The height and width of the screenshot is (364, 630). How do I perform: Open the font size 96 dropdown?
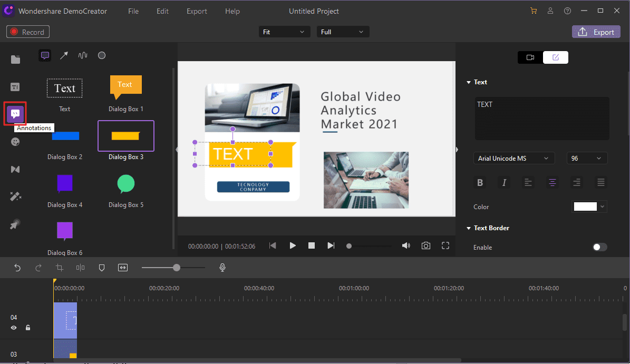coord(587,159)
